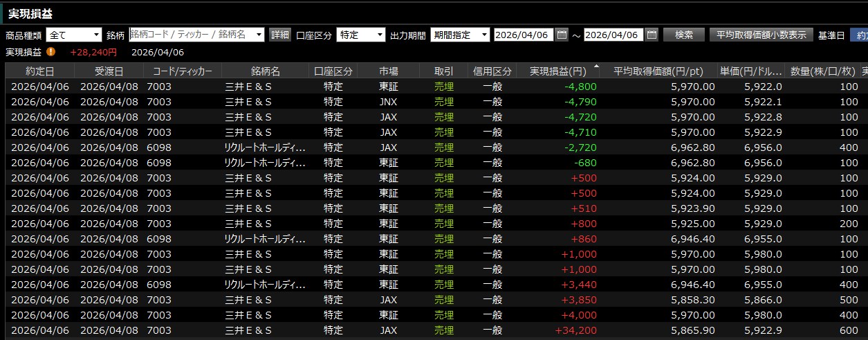
Task: Click the start date field 2026/04/06
Action: click(x=524, y=35)
